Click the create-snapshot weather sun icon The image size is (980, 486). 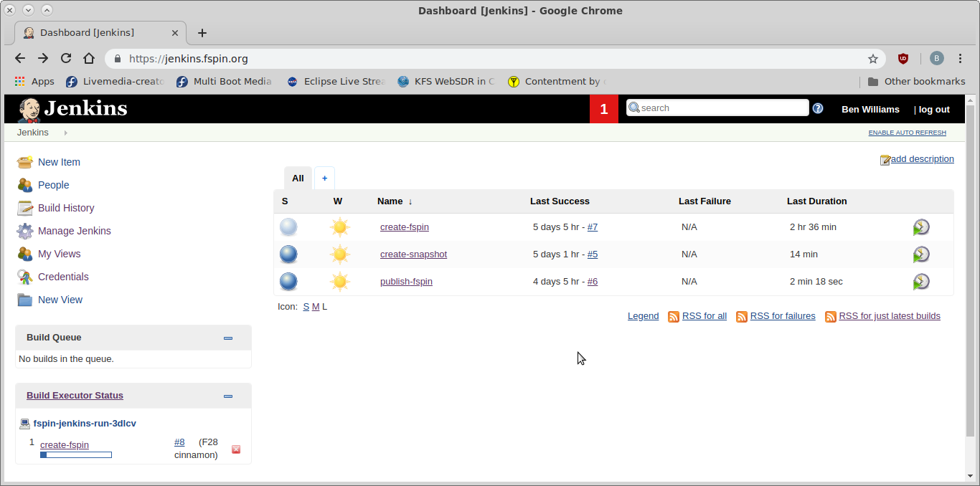point(340,254)
